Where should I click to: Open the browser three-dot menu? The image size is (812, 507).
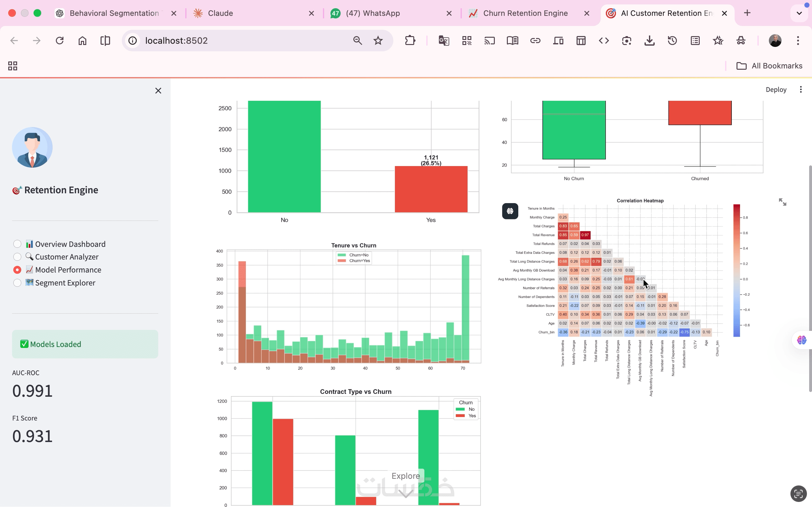tap(798, 41)
